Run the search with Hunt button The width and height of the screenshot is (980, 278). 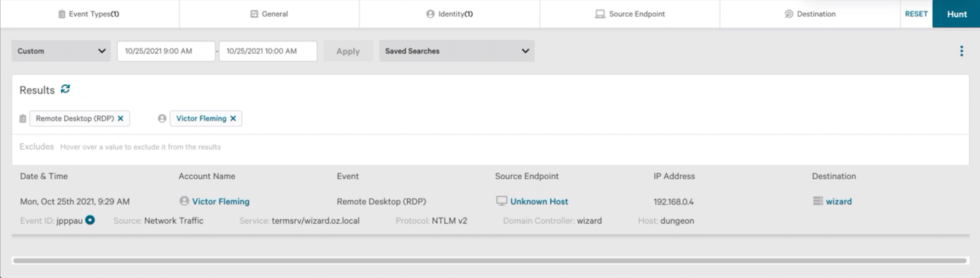pyautogui.click(x=956, y=14)
